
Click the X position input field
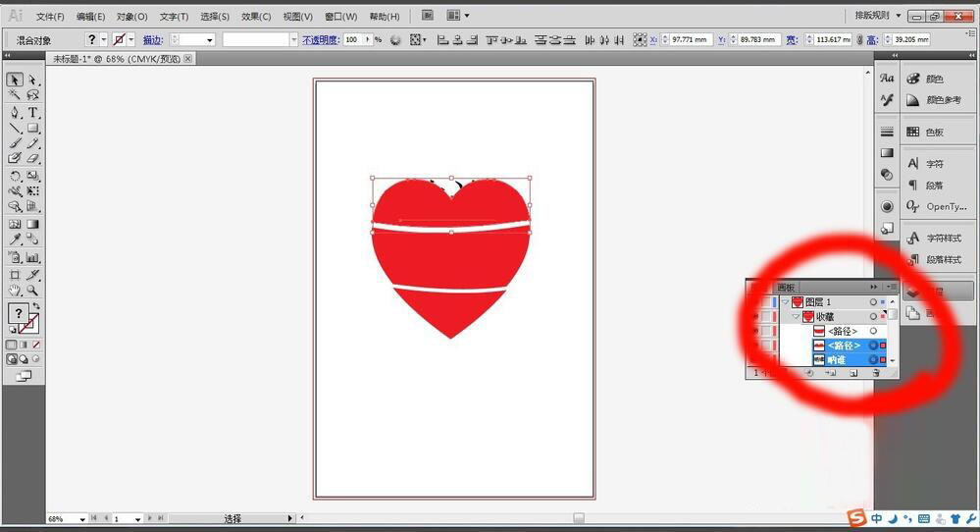tap(690, 39)
